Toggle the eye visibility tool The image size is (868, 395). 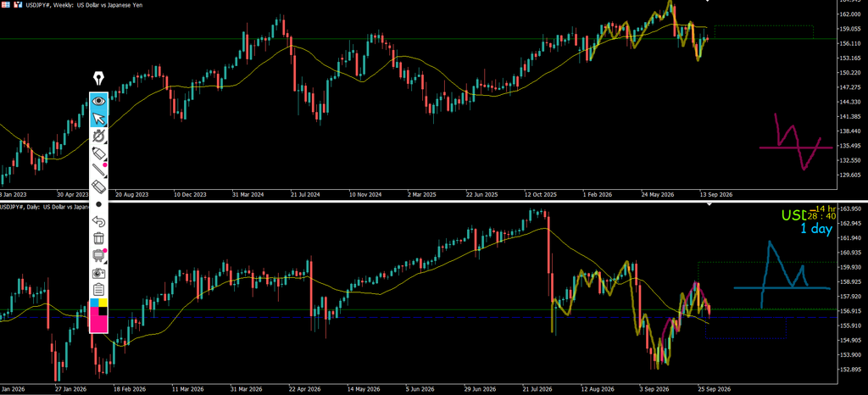pyautogui.click(x=98, y=101)
